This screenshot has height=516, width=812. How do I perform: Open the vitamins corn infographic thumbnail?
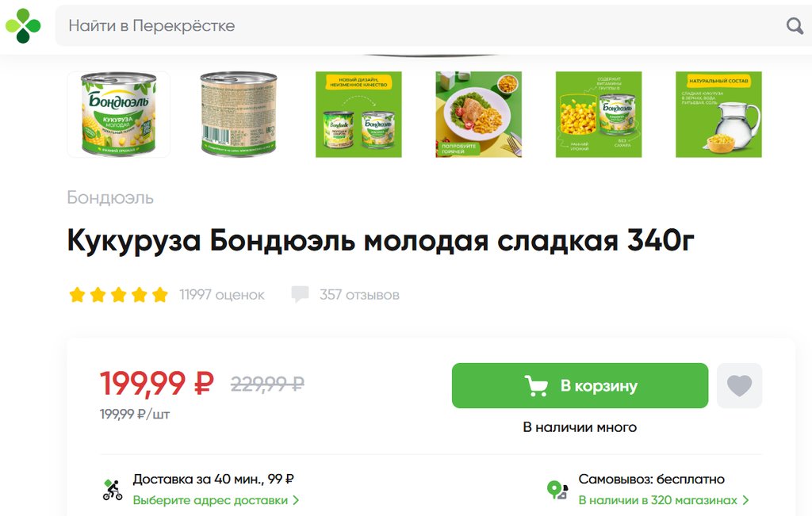[x=599, y=114]
